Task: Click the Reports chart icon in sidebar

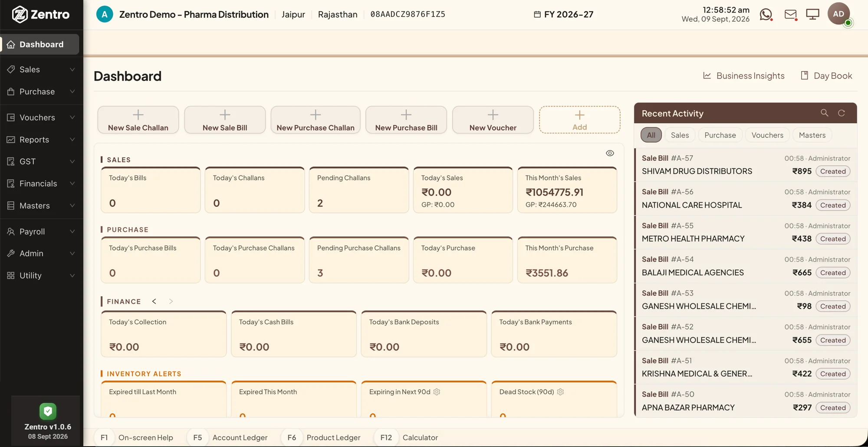Action: click(x=11, y=140)
